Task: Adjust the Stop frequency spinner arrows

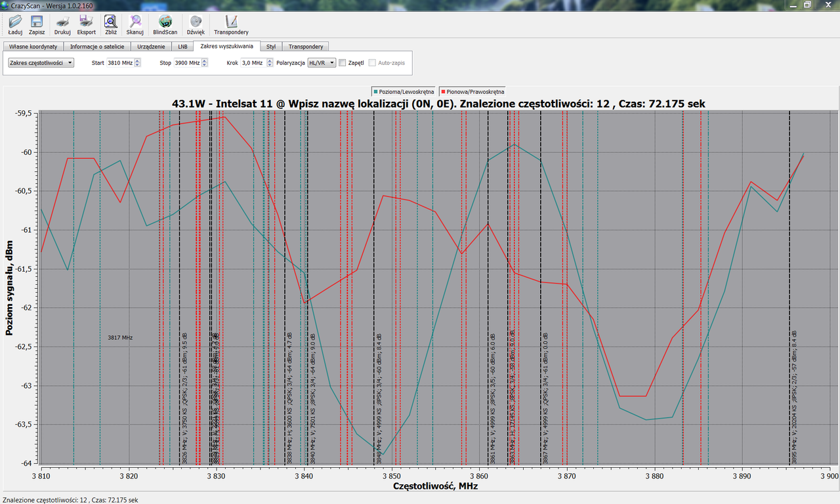Action: tap(205, 63)
